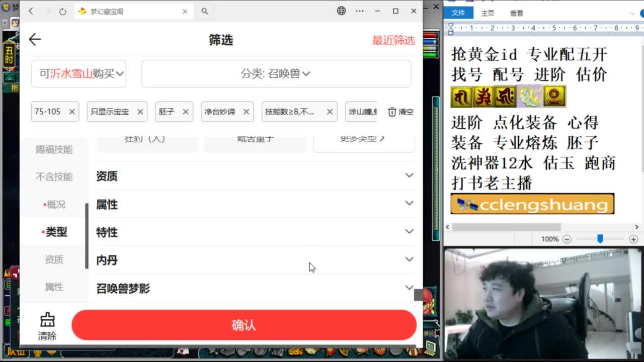This screenshot has width=644, height=362.
Task: Clear all tags with the 清空 trash icon
Action: pyautogui.click(x=400, y=112)
